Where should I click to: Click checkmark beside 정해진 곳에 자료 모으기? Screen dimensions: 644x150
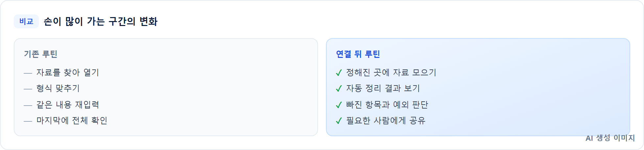[339, 73]
